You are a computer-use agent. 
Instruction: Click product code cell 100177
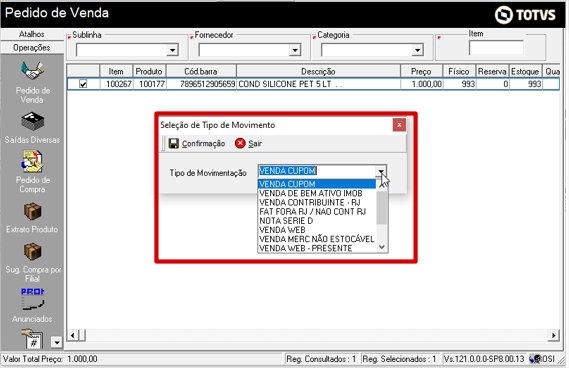[x=150, y=84]
